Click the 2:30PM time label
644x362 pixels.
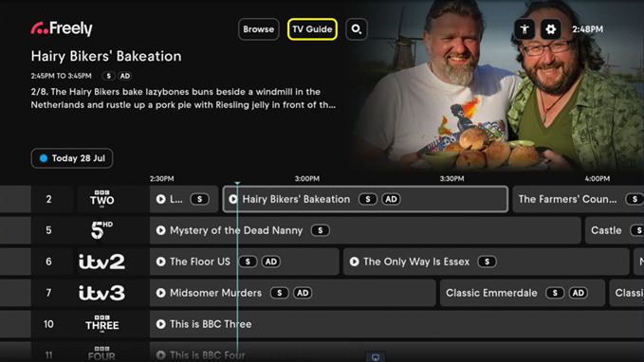coord(162,178)
